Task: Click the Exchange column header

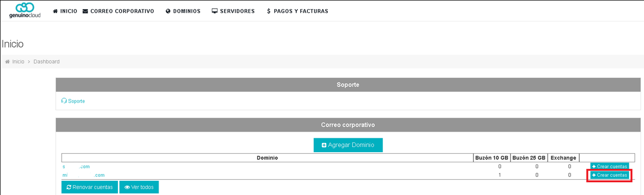Action: pos(563,158)
